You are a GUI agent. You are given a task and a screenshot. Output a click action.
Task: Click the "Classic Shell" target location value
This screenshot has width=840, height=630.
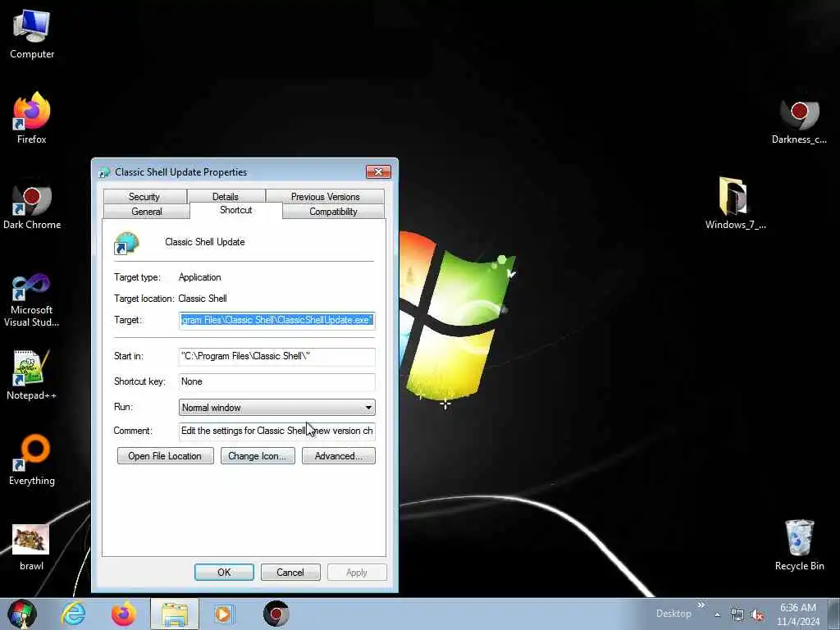(203, 299)
